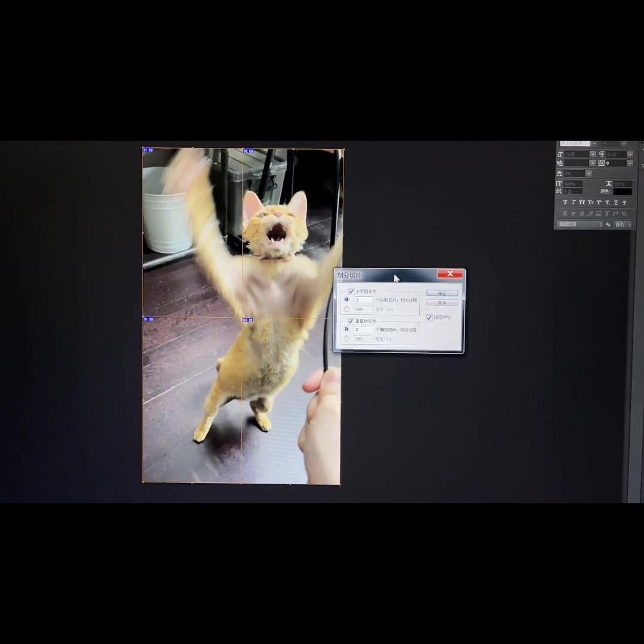Click the leading icon

602,154
